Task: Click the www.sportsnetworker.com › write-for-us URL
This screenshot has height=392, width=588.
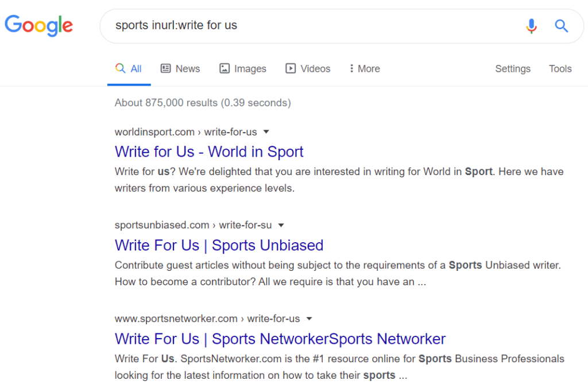Action: [207, 319]
